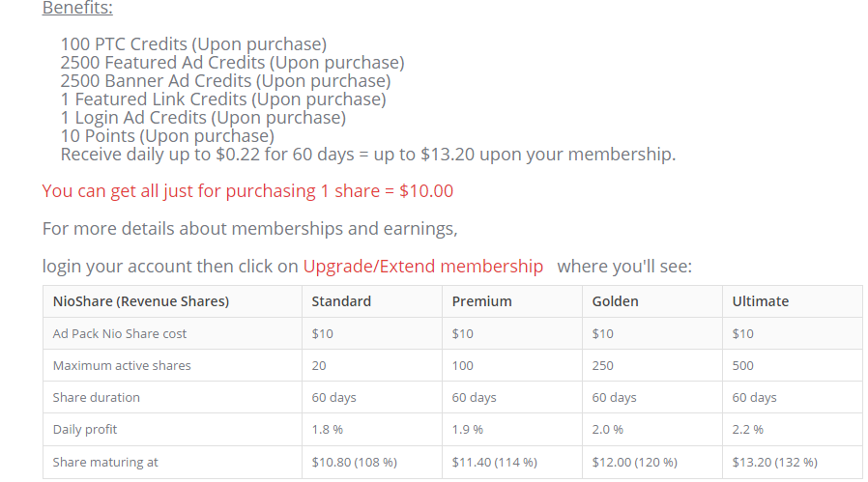Image resolution: width=868 pixels, height=482 pixels.
Task: Click the Upgrade/Extend membership red link
Action: coord(423,267)
